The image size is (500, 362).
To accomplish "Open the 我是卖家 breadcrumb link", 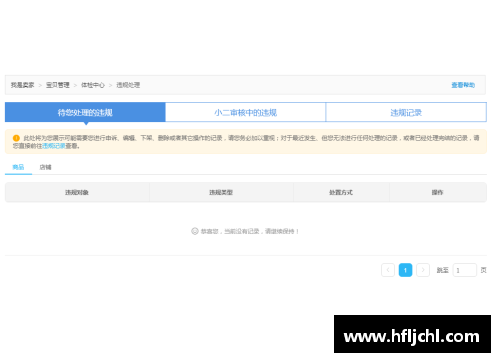I will (x=22, y=85).
